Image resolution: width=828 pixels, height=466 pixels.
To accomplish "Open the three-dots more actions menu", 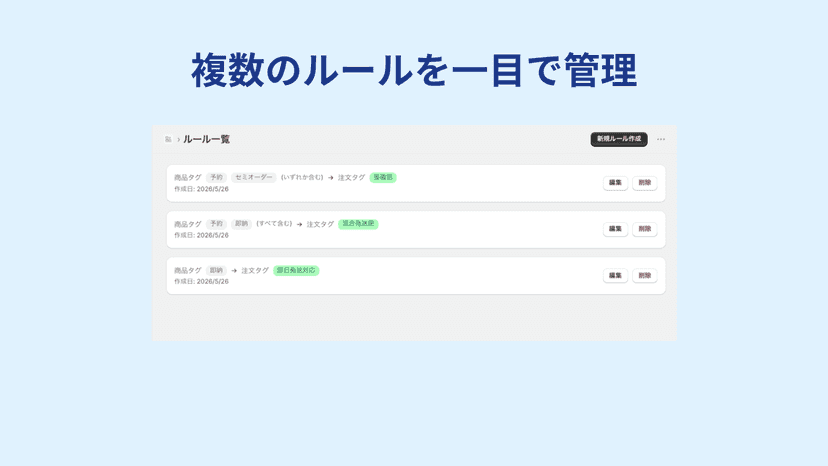I will pyautogui.click(x=661, y=139).
